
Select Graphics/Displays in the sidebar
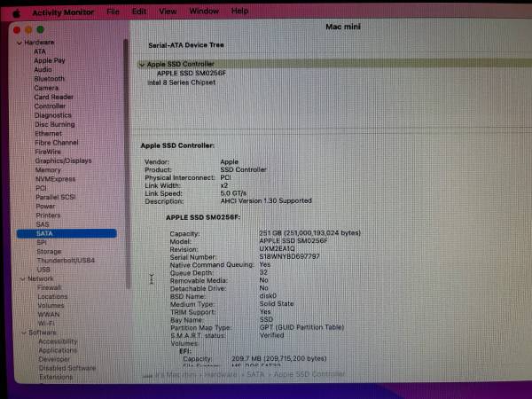pos(63,160)
